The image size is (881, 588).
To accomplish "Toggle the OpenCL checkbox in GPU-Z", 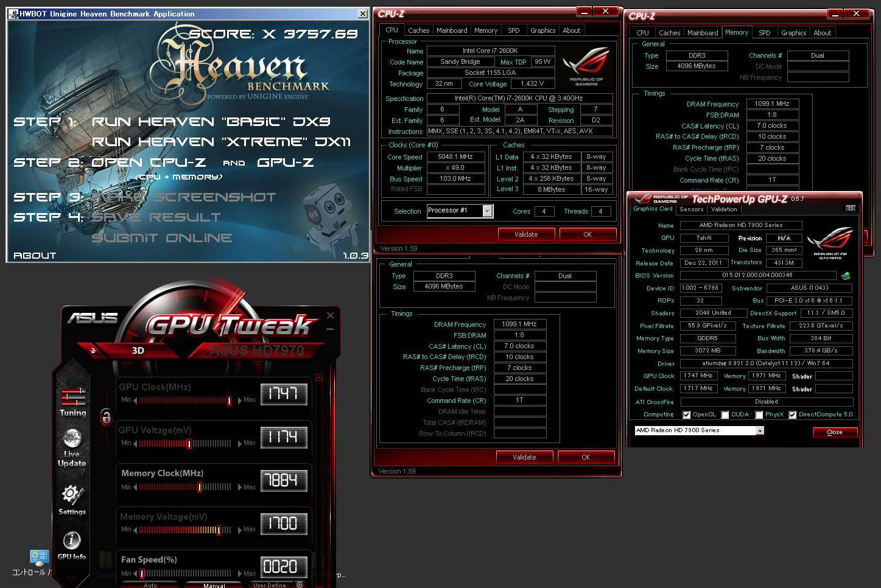I will click(x=687, y=415).
